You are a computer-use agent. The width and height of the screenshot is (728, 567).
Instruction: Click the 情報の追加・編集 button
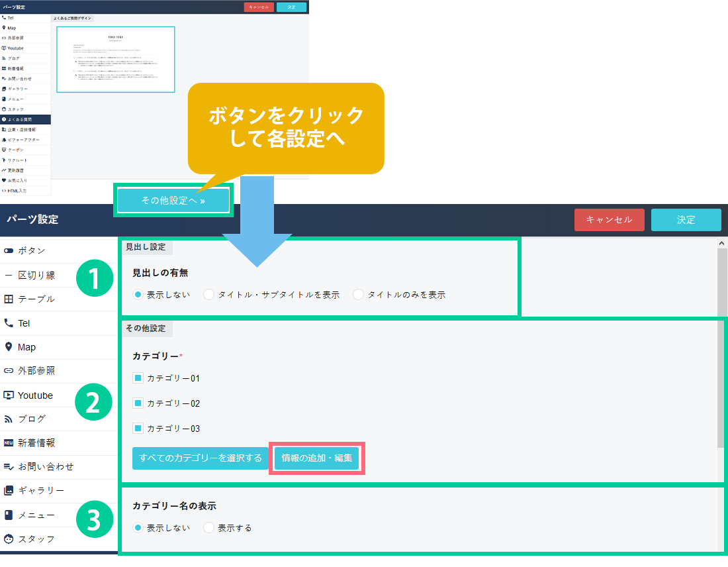316,458
